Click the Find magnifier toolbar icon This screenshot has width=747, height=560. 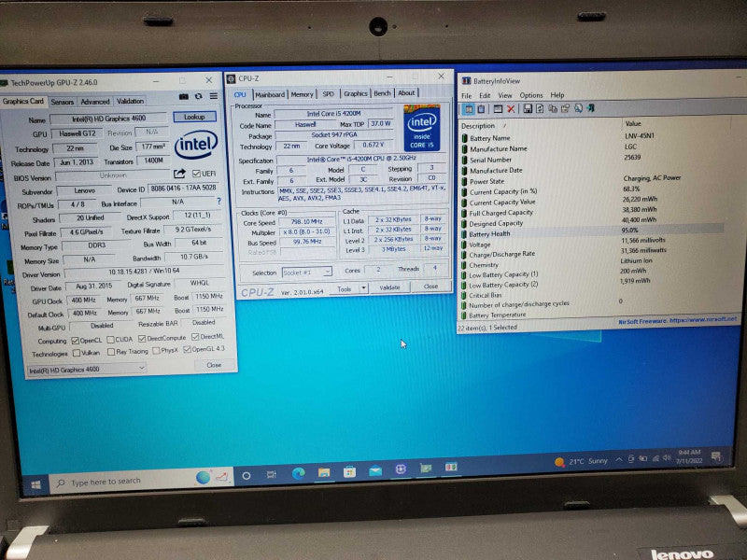(x=578, y=108)
